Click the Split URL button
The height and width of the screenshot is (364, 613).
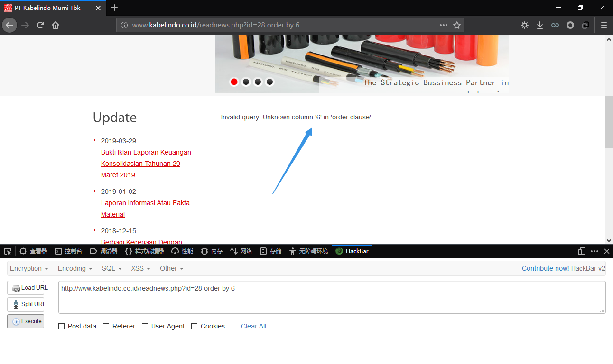click(x=26, y=304)
